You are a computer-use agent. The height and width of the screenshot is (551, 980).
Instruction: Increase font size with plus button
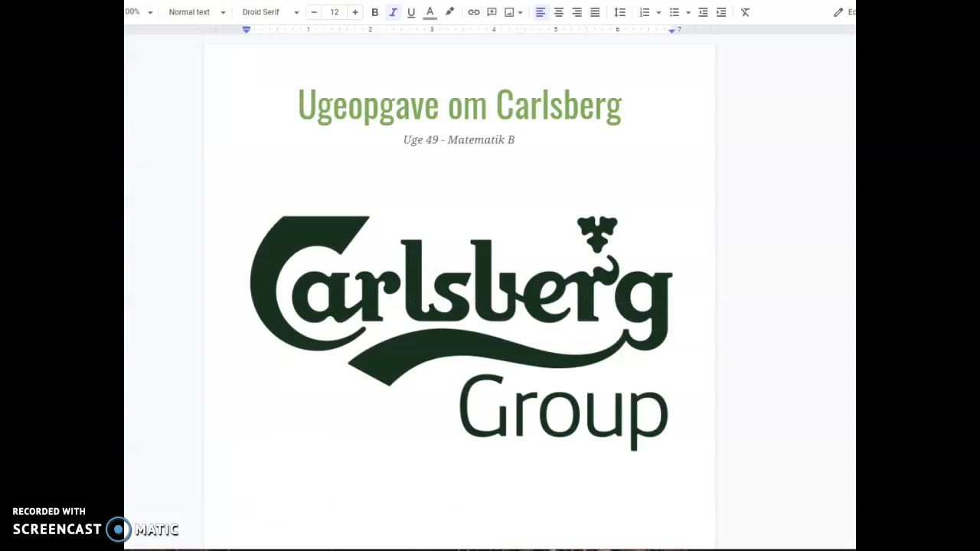tap(355, 12)
